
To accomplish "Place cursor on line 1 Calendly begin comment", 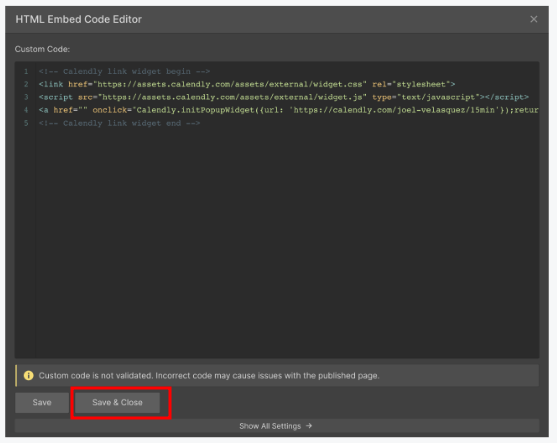I will point(124,71).
